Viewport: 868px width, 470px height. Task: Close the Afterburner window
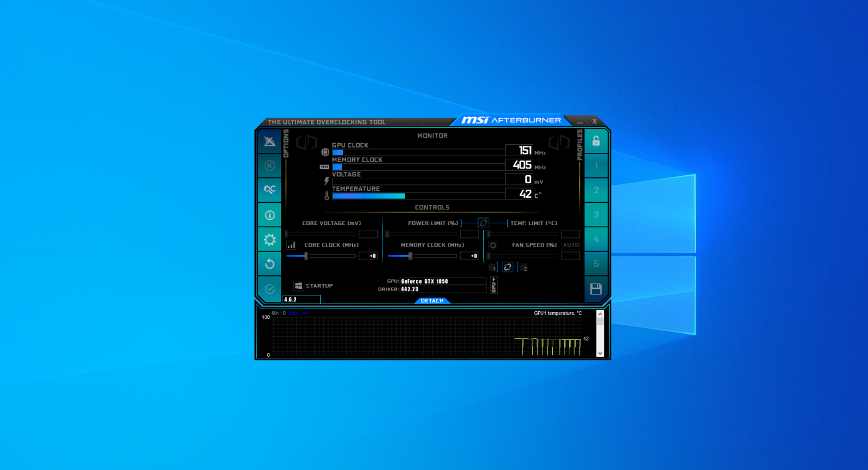(595, 121)
